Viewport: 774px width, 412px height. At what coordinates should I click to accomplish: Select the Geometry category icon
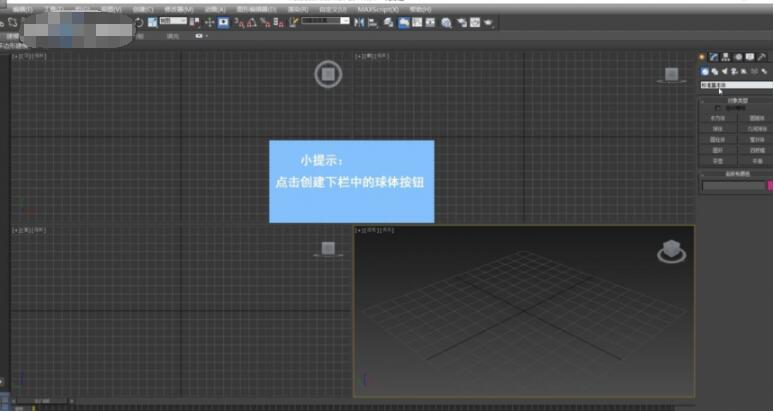coord(704,72)
